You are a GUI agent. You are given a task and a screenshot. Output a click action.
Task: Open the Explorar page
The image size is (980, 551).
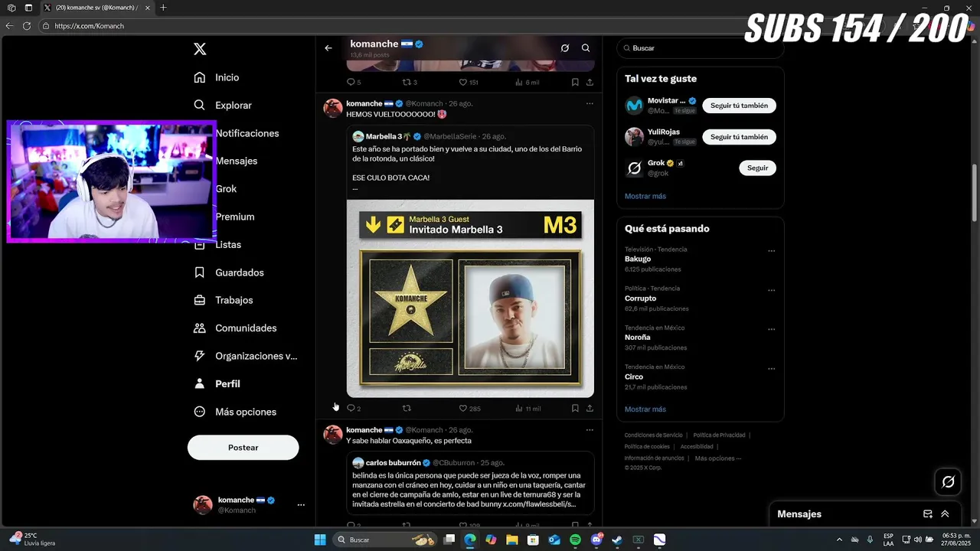click(223, 106)
